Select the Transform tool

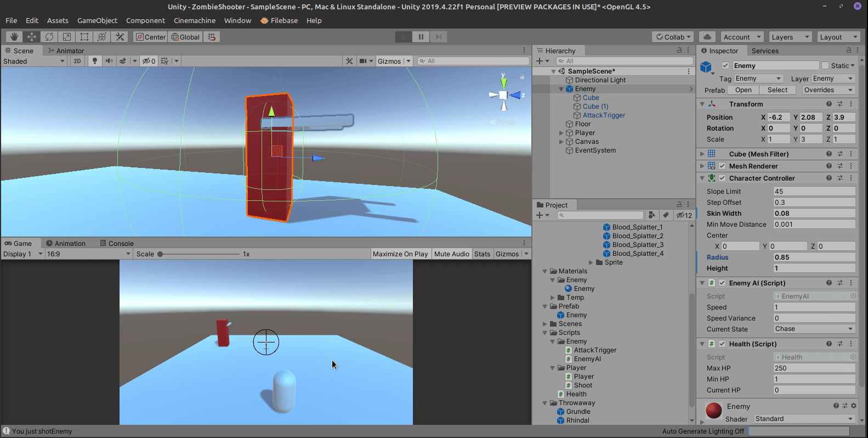point(102,37)
